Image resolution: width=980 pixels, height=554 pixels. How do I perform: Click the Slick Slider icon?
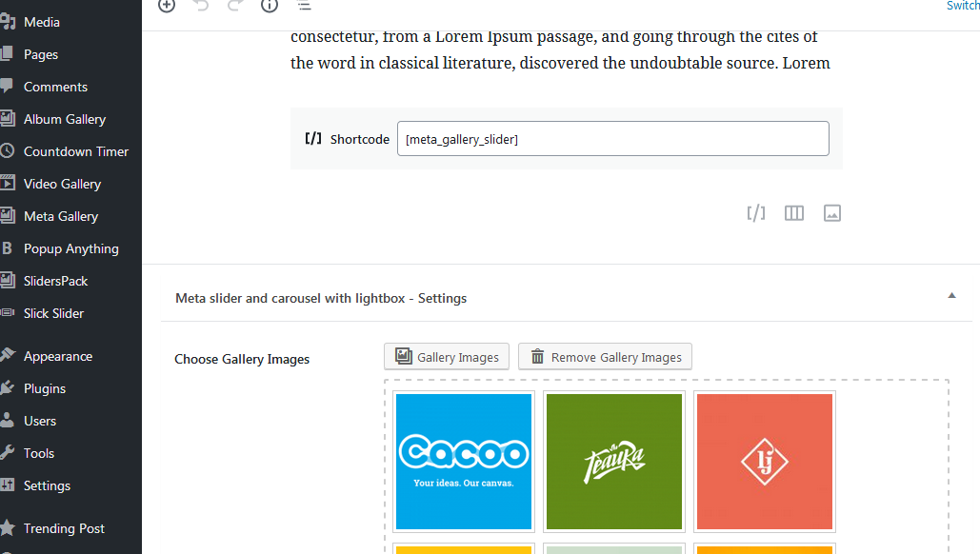[x=8, y=312]
